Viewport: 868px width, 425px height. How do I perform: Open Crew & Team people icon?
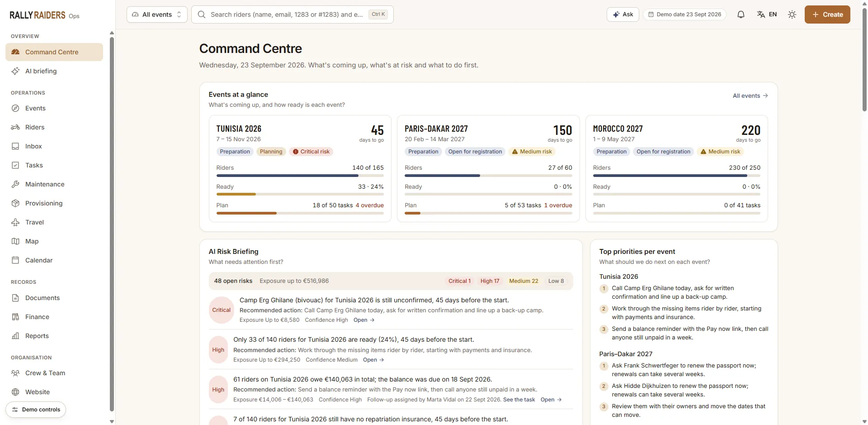(15, 373)
